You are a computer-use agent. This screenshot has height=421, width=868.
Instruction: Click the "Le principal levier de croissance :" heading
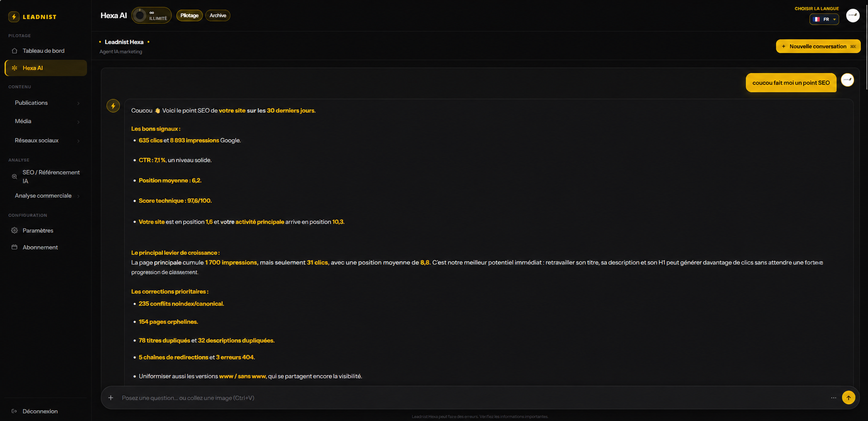[x=176, y=253]
